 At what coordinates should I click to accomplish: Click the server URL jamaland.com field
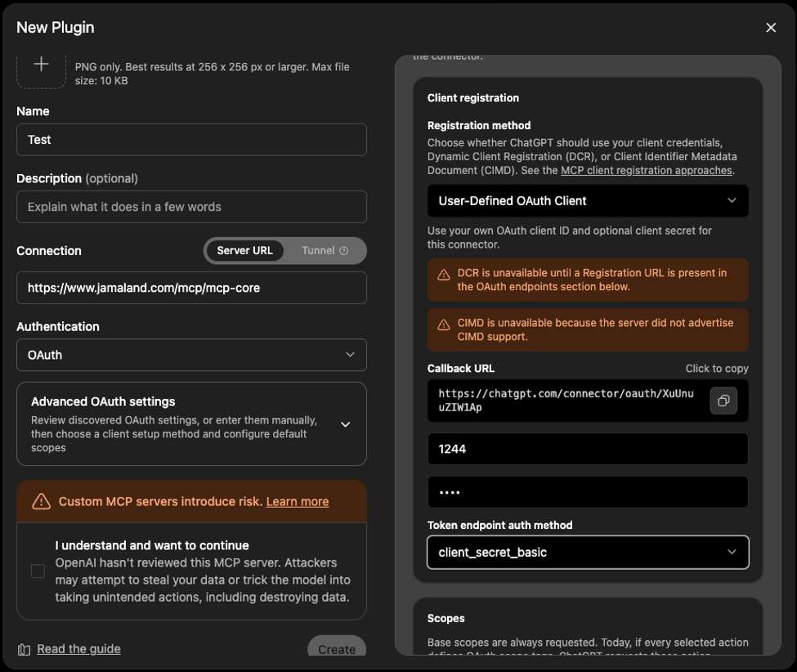click(x=191, y=288)
